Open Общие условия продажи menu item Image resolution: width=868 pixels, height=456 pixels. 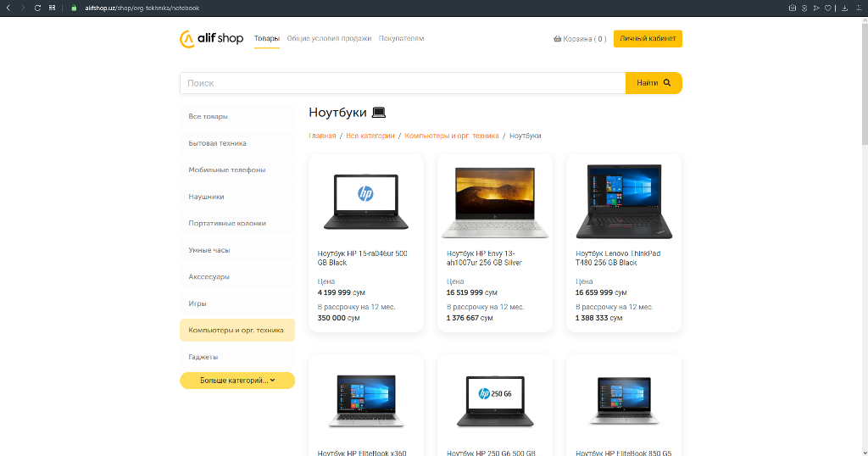[329, 39]
